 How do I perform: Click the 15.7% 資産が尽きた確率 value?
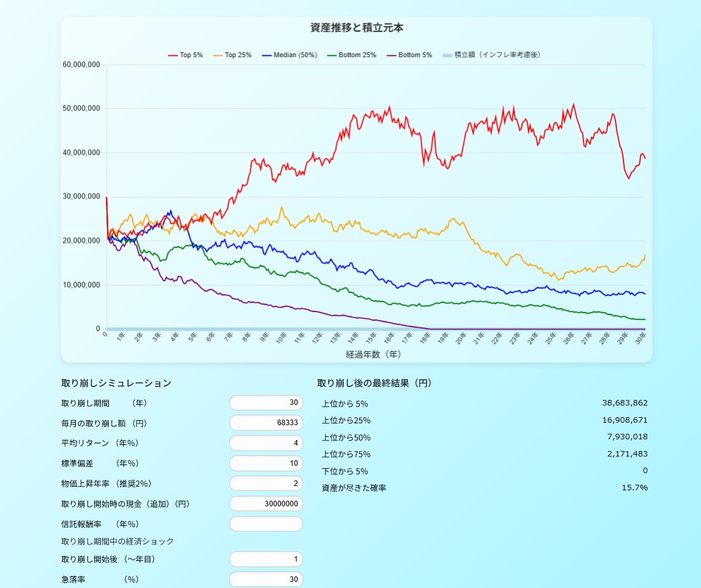coord(635,488)
